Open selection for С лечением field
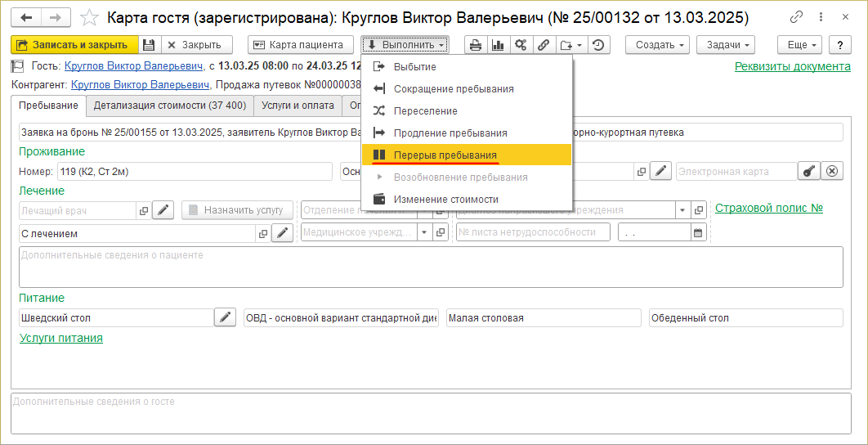 click(x=263, y=233)
